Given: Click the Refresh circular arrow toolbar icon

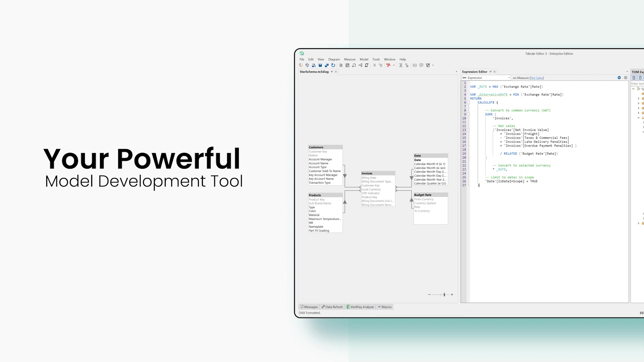Looking at the screenshot, I should [333, 65].
